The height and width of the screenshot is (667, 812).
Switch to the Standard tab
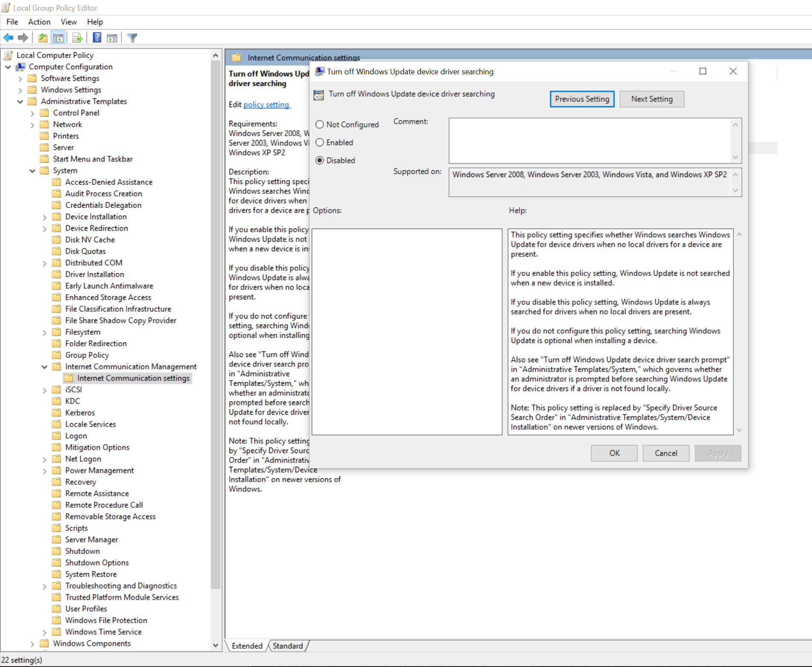click(x=288, y=646)
